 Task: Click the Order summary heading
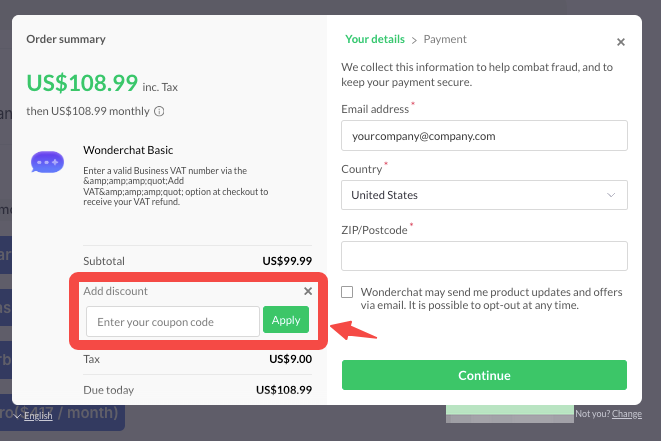click(x=66, y=40)
